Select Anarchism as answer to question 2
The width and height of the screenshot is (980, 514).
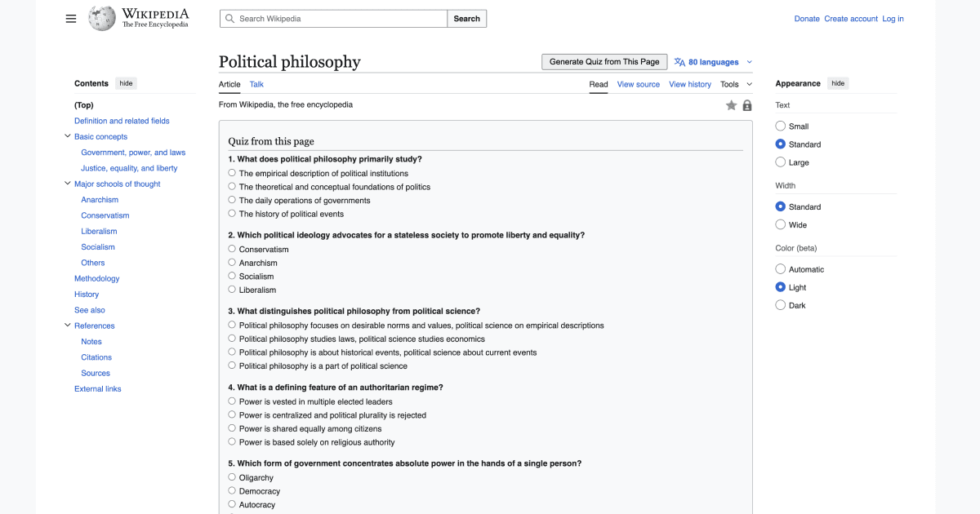(231, 263)
